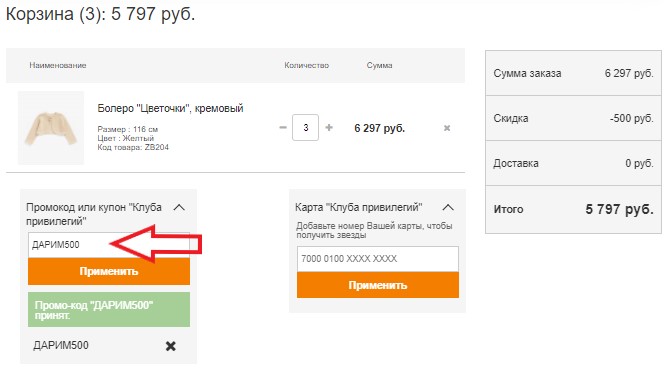This screenshot has height=375, width=670.
Task: Open Болеро Цветочки кремовый product link
Action: (x=170, y=108)
